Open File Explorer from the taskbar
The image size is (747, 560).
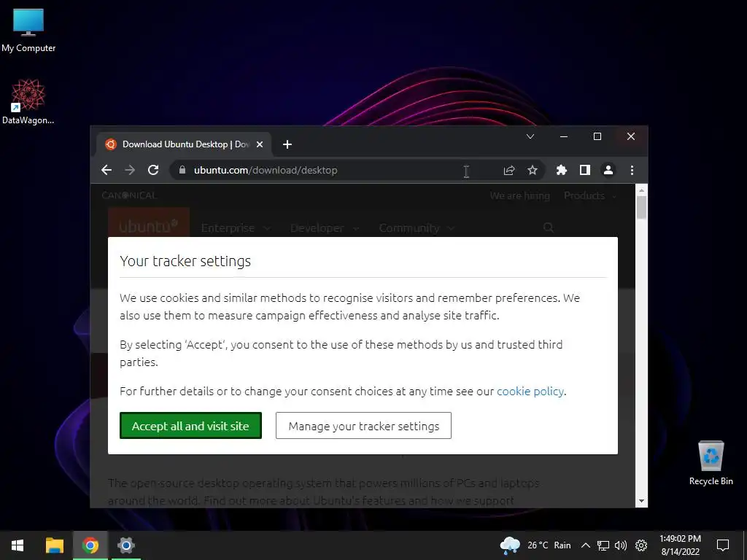coord(54,545)
